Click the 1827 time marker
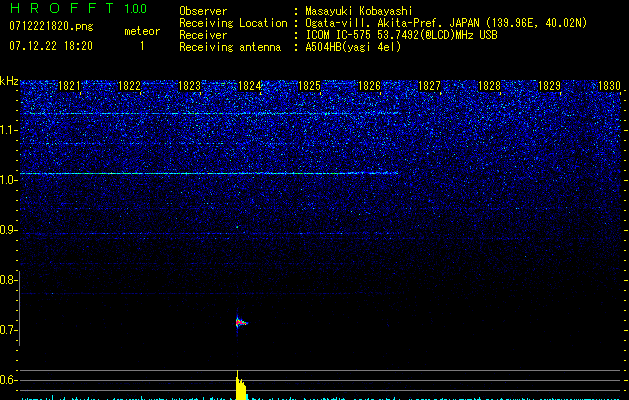This screenshot has width=629, height=400. (429, 86)
